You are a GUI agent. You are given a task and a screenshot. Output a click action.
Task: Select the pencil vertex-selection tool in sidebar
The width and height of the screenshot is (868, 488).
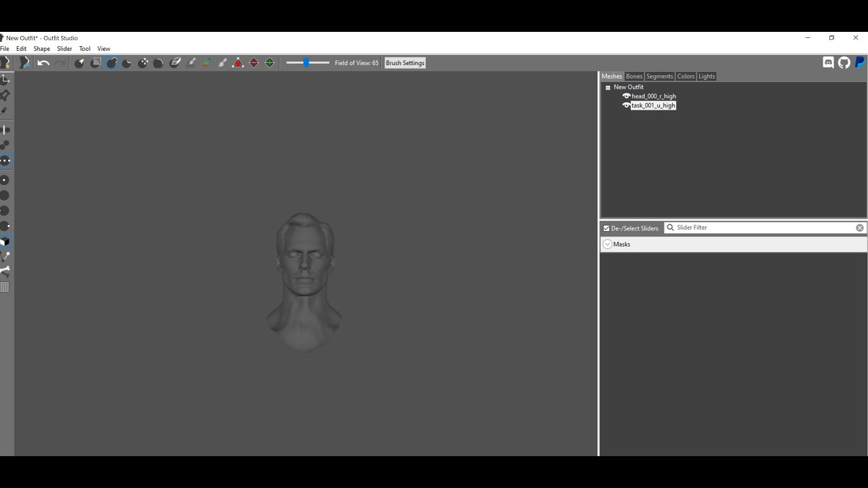[x=5, y=110]
